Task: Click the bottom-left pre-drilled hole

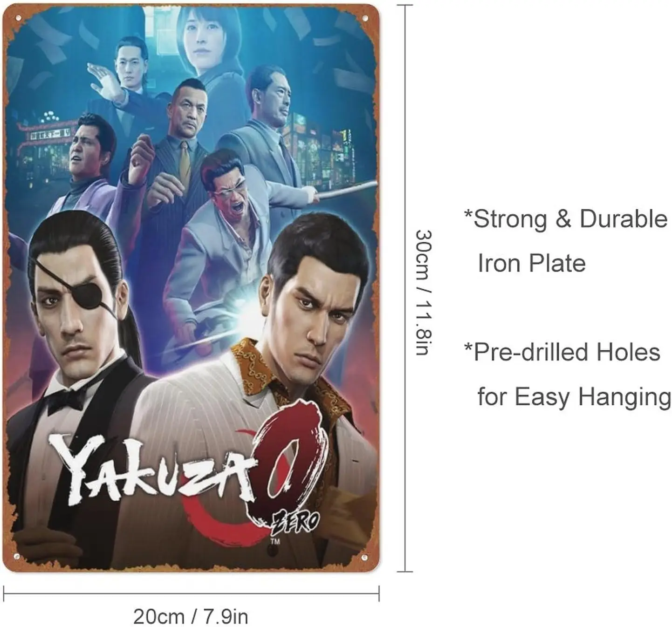Action: coord(17,557)
